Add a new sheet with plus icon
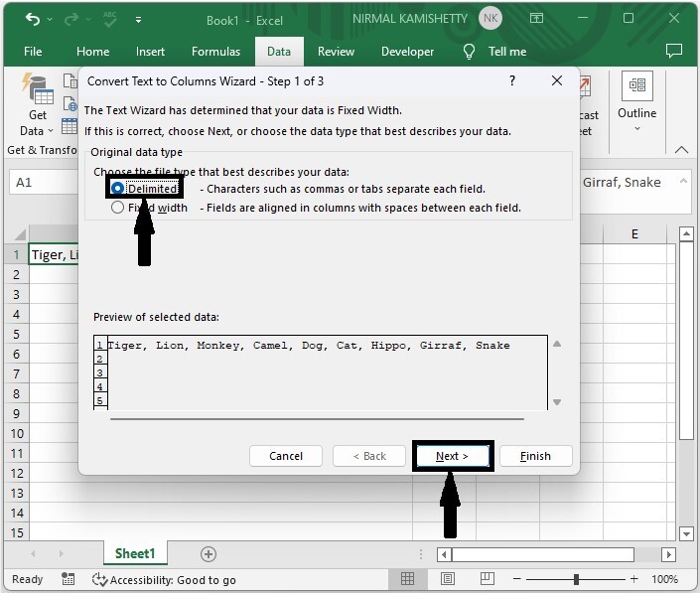 [209, 554]
